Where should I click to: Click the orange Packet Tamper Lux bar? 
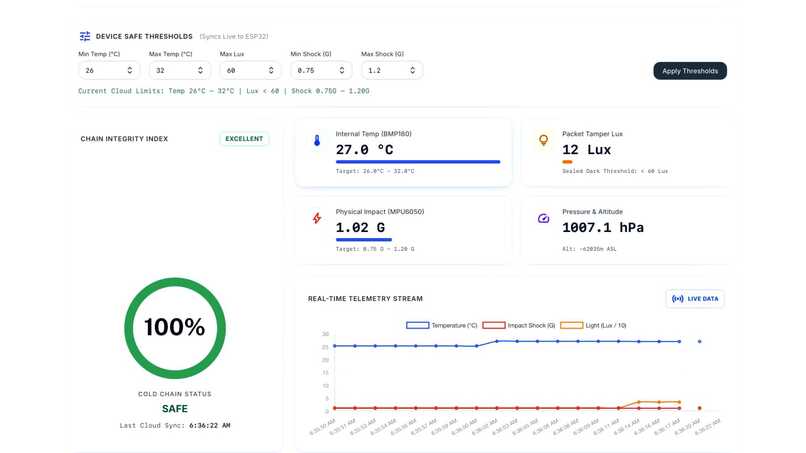point(567,161)
